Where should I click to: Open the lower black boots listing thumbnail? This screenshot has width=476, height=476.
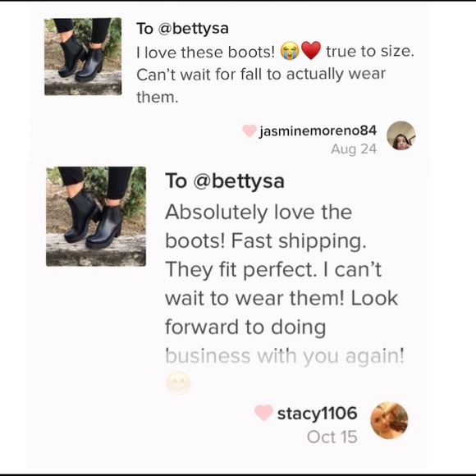(96, 217)
